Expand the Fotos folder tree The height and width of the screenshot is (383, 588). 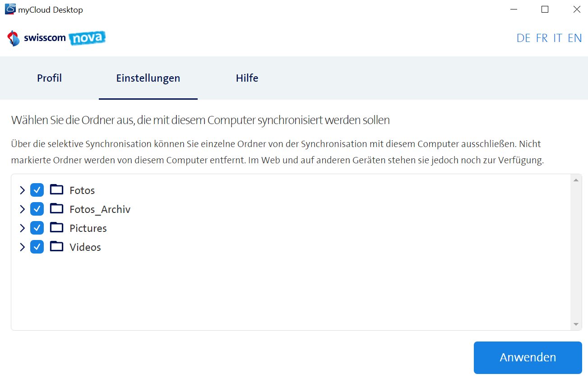tap(21, 190)
